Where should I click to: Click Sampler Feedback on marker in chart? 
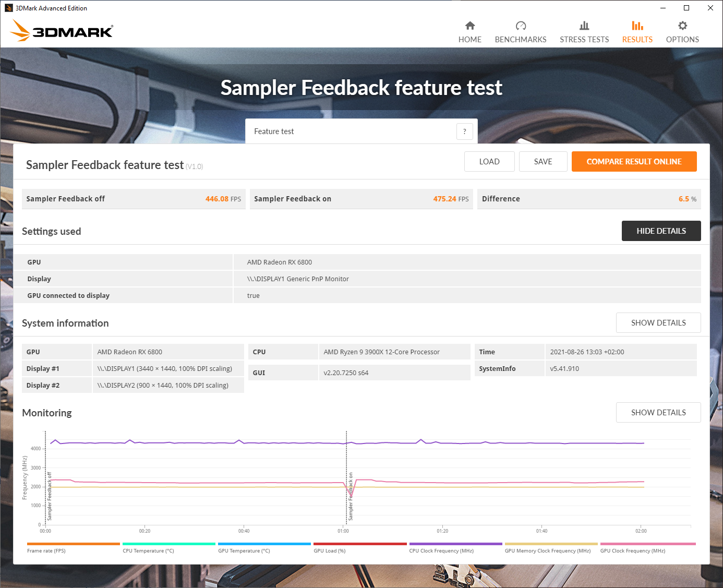[351, 496]
